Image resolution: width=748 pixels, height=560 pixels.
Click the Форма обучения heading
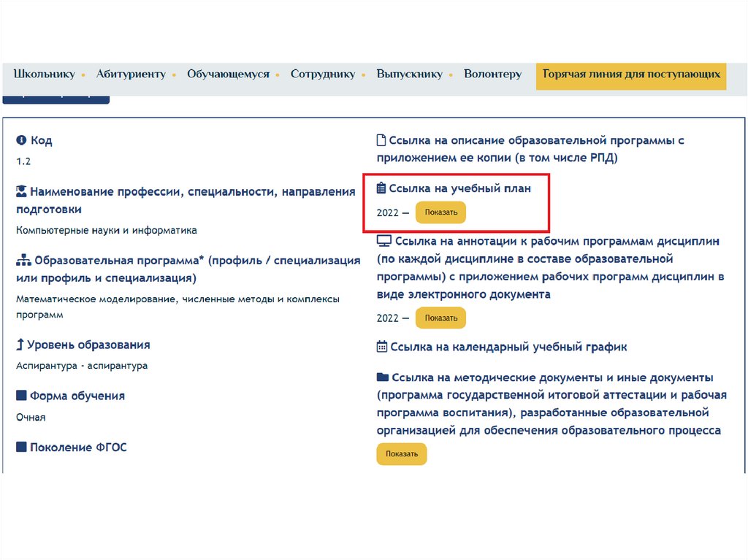[x=77, y=396]
